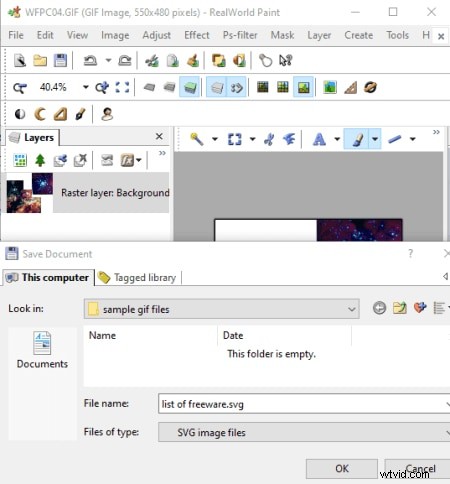Toggle the yellow-green grid icon
Viewport: 450px width, 484px height.
pyautogui.click(x=283, y=87)
